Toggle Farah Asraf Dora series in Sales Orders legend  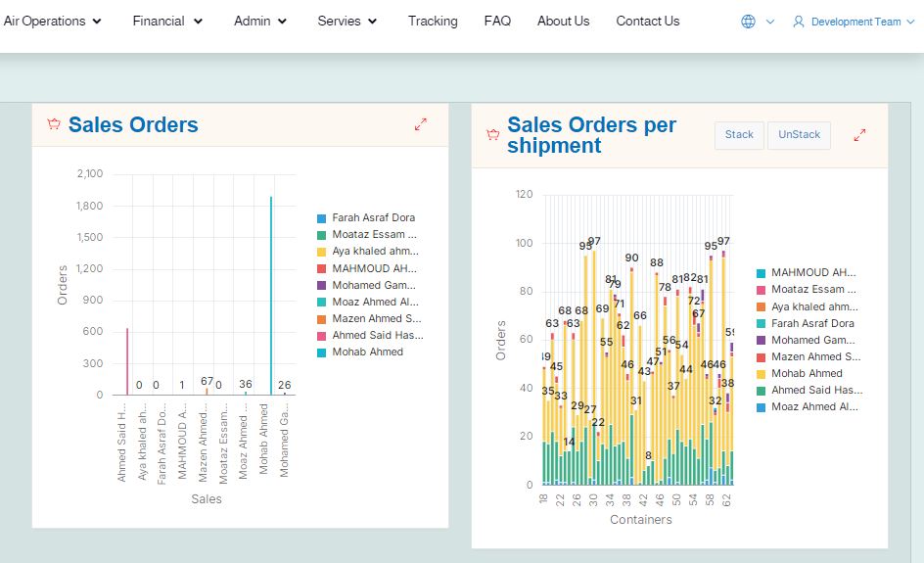[374, 218]
